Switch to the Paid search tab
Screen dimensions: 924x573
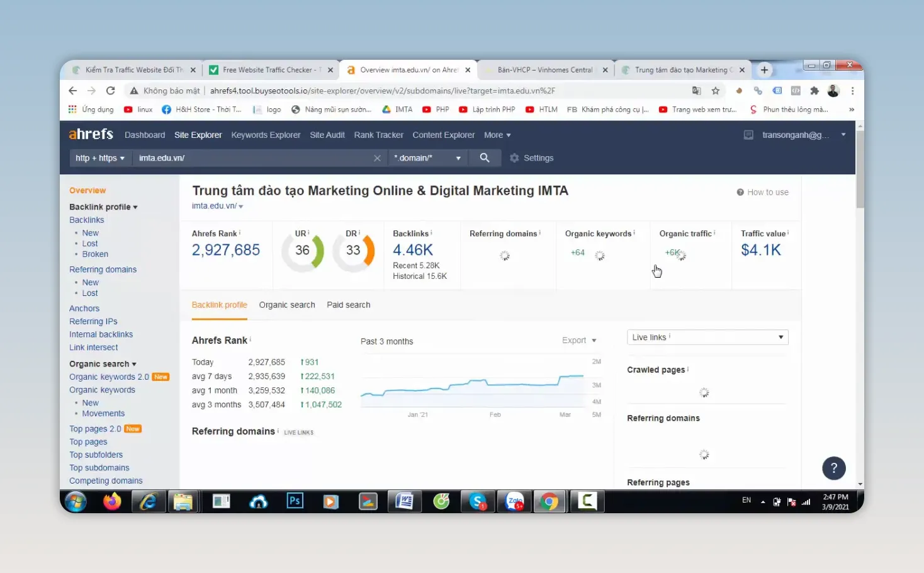tap(349, 305)
